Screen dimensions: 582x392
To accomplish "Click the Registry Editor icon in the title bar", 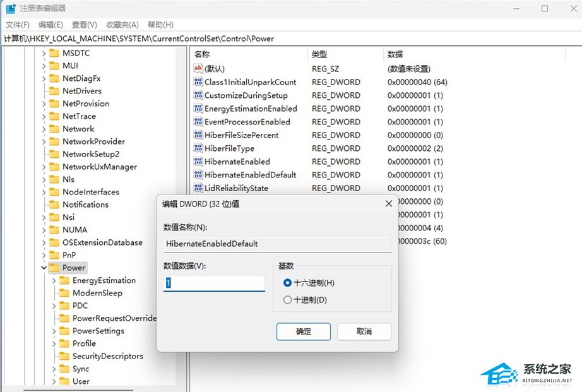I will (10, 8).
